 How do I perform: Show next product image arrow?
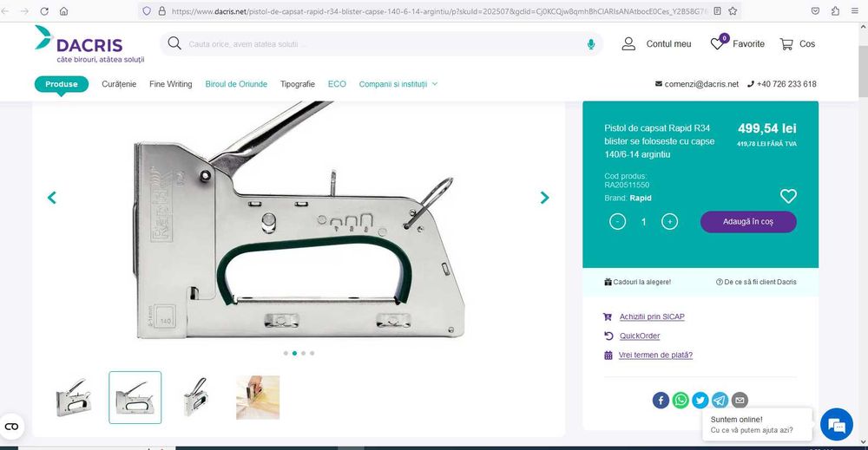point(545,198)
